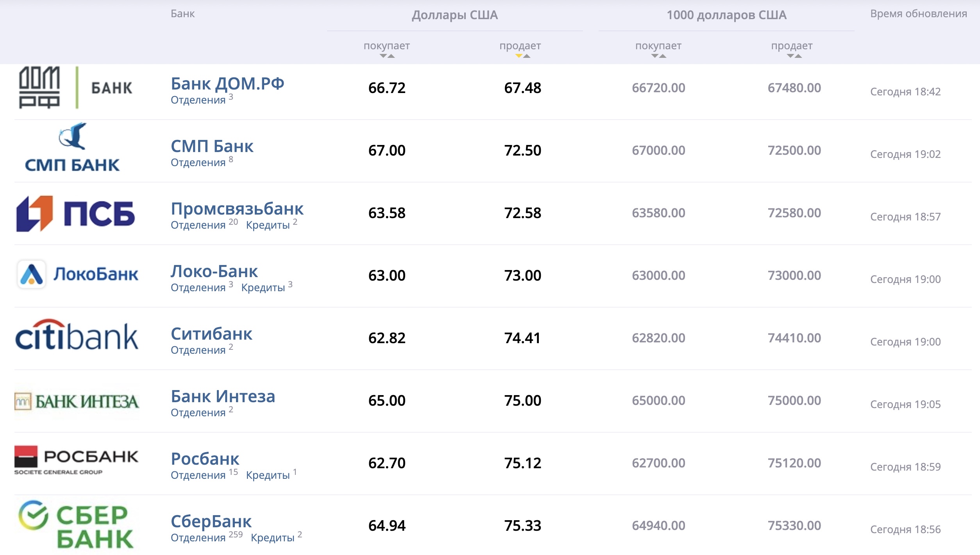Sort by USD продает column arrows
Screen dimensions: 980x555
pyautogui.click(x=522, y=56)
